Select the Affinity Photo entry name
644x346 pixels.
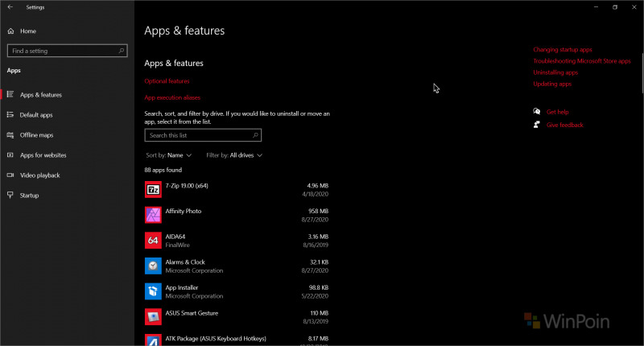click(x=184, y=212)
